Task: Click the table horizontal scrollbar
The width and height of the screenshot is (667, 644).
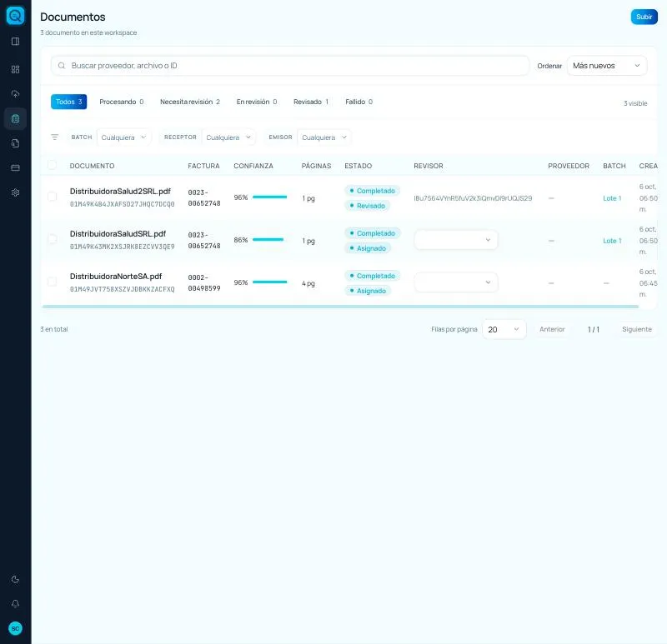Action: (x=340, y=306)
